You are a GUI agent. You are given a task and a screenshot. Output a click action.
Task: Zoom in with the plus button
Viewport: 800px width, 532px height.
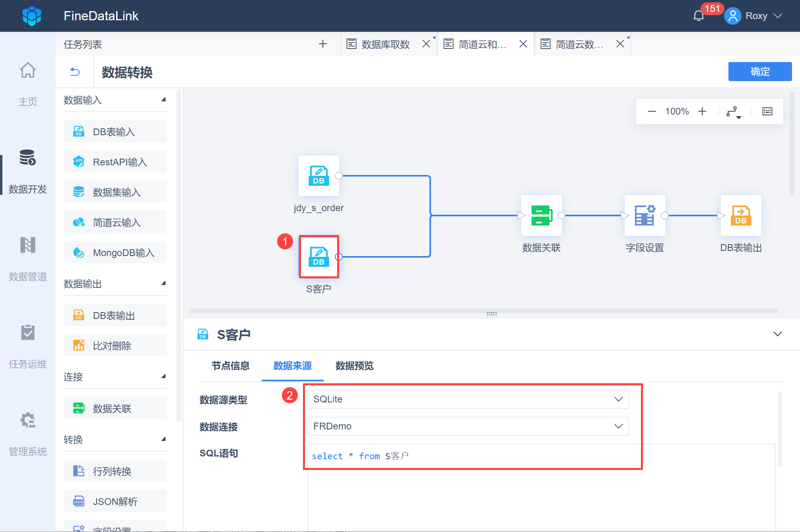pyautogui.click(x=702, y=111)
